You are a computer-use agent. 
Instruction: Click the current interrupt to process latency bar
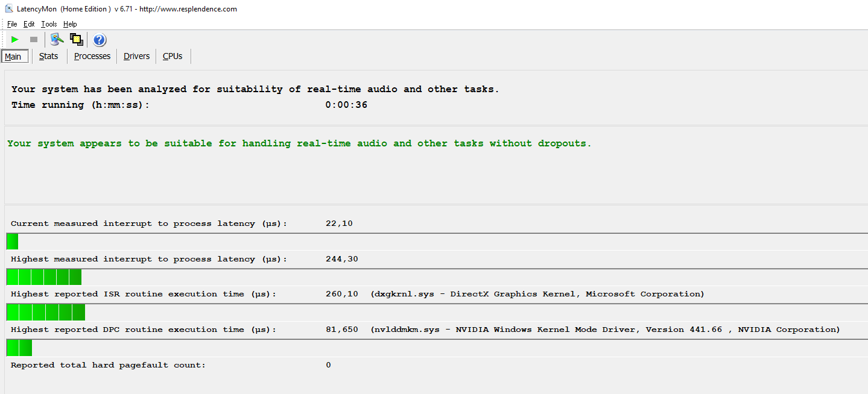point(437,242)
